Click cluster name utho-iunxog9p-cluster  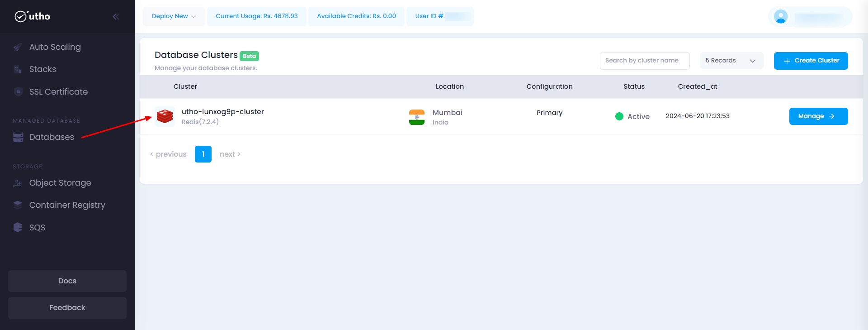coord(223,112)
